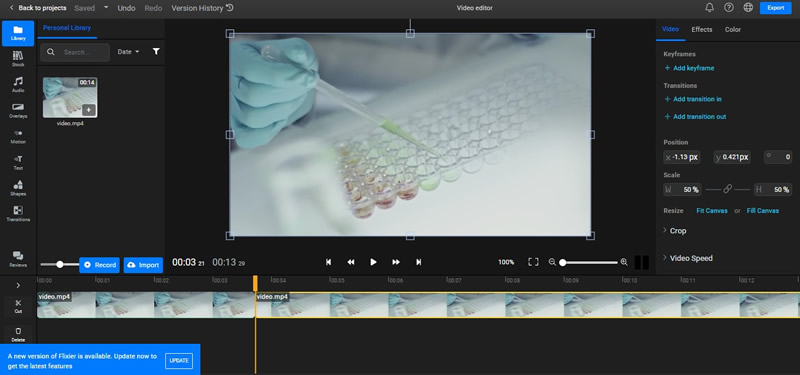Open the language globe icon
This screenshot has height=375, width=800.
point(748,8)
